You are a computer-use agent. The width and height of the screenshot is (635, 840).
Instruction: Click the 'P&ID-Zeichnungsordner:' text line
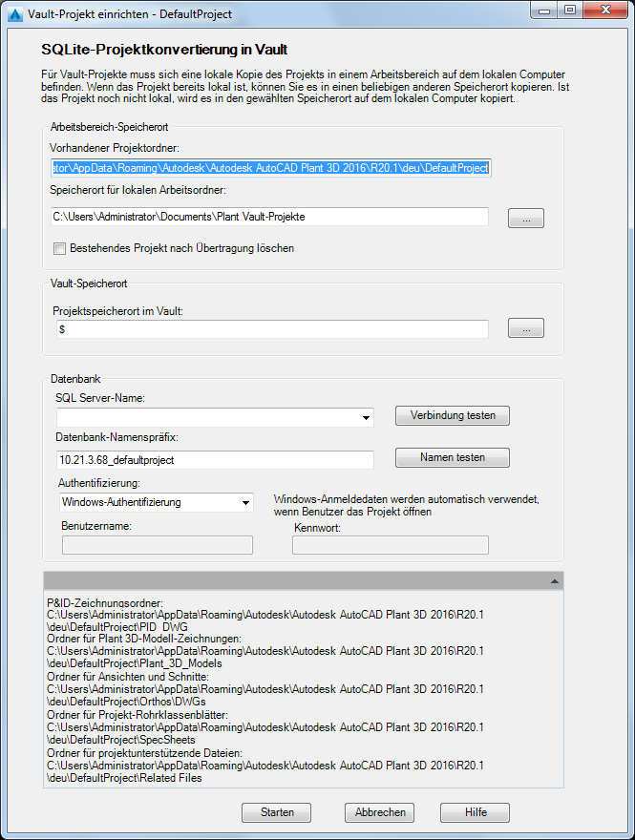click(x=104, y=603)
